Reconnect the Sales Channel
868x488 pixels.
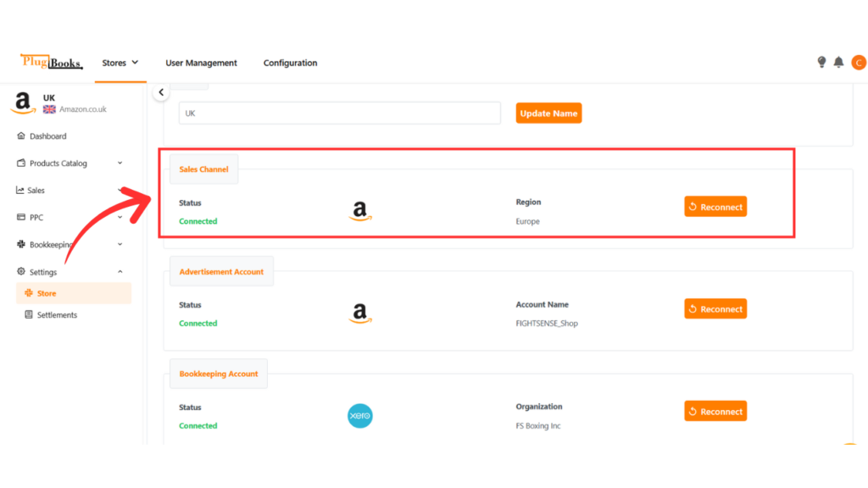[715, 207]
